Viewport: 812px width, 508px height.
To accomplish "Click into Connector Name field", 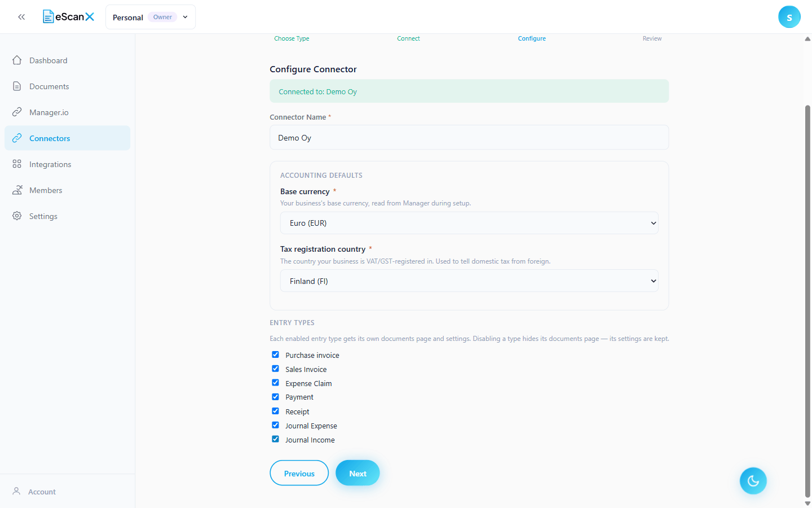I will click(469, 137).
